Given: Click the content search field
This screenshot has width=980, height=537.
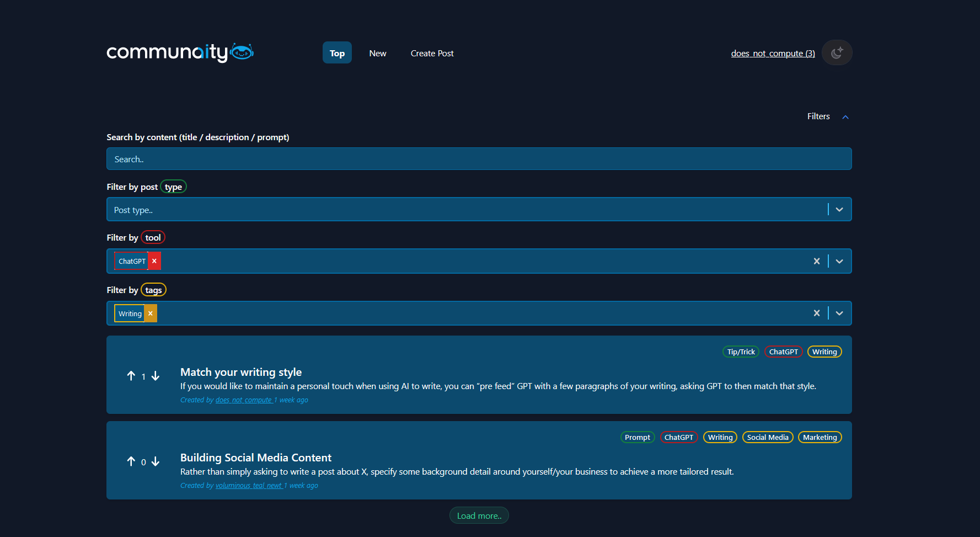Looking at the screenshot, I should coord(479,159).
